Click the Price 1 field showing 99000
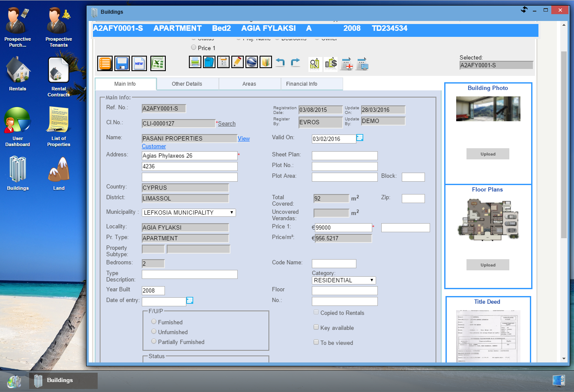This screenshot has width=574, height=392. coord(343,227)
